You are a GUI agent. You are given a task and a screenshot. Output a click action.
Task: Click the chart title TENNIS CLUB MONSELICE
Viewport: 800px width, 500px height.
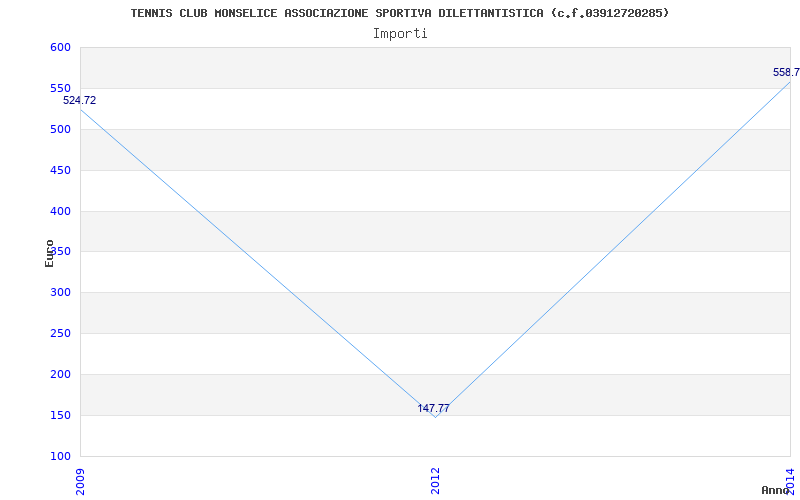[399, 13]
